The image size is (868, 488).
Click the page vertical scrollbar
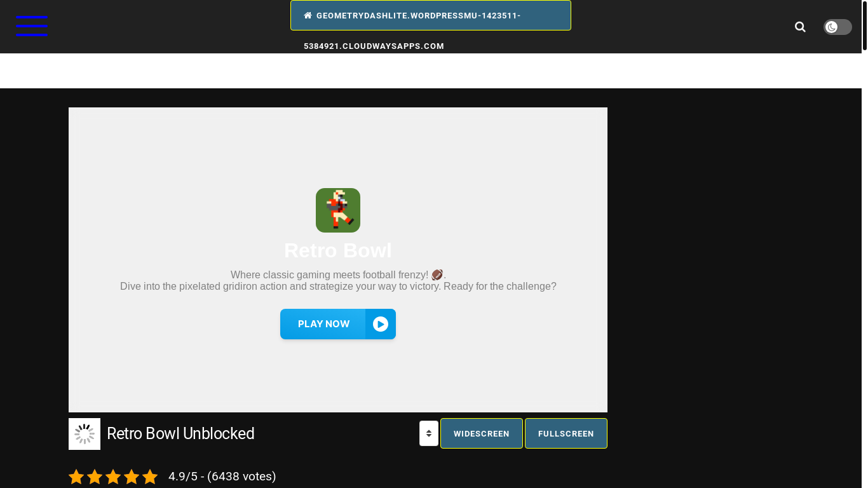point(864,25)
